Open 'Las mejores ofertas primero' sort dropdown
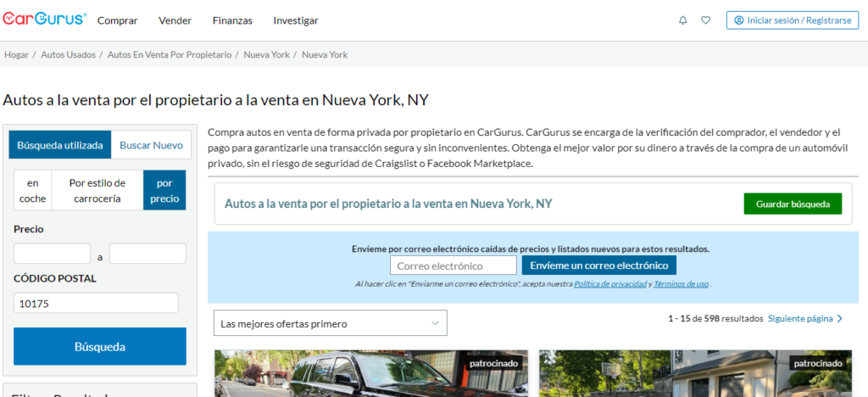Image resolution: width=868 pixels, height=397 pixels. tap(331, 323)
